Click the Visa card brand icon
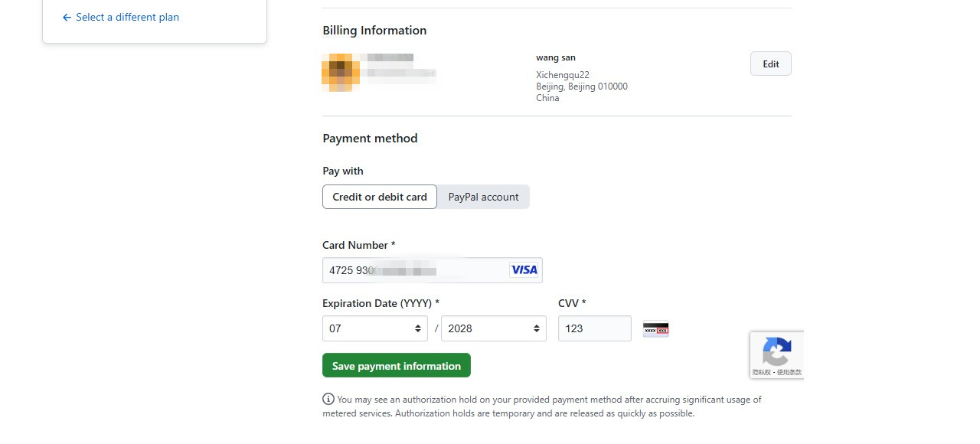Image resolution: width=980 pixels, height=444 pixels. pyautogui.click(x=524, y=269)
